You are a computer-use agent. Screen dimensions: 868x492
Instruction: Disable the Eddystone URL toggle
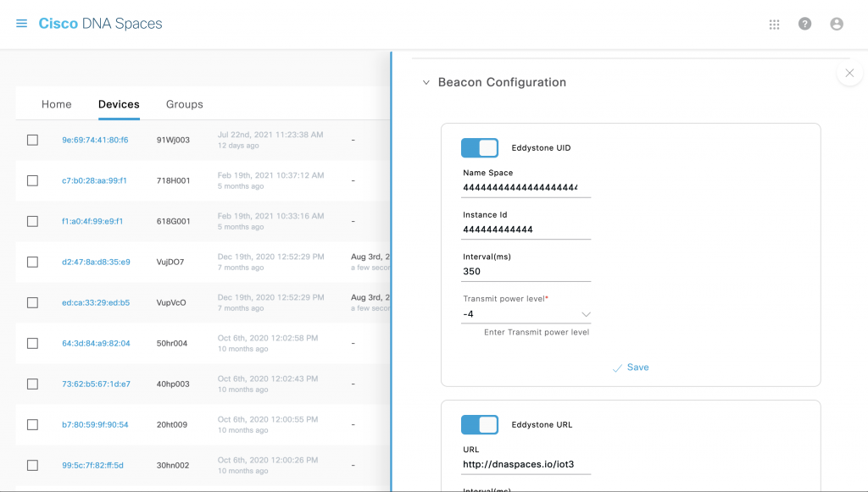tap(480, 424)
